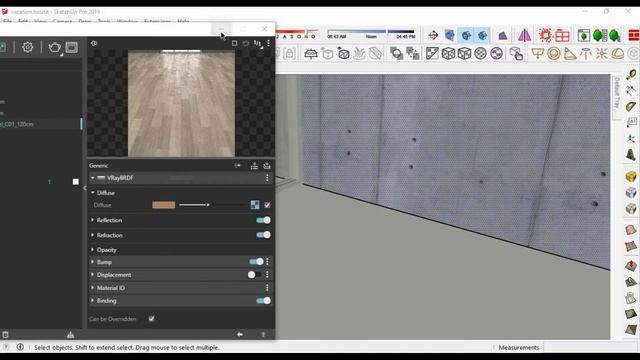This screenshot has width=640, height=360.
Task: Open the V-Ray frame buffer icon
Action: click(71, 47)
